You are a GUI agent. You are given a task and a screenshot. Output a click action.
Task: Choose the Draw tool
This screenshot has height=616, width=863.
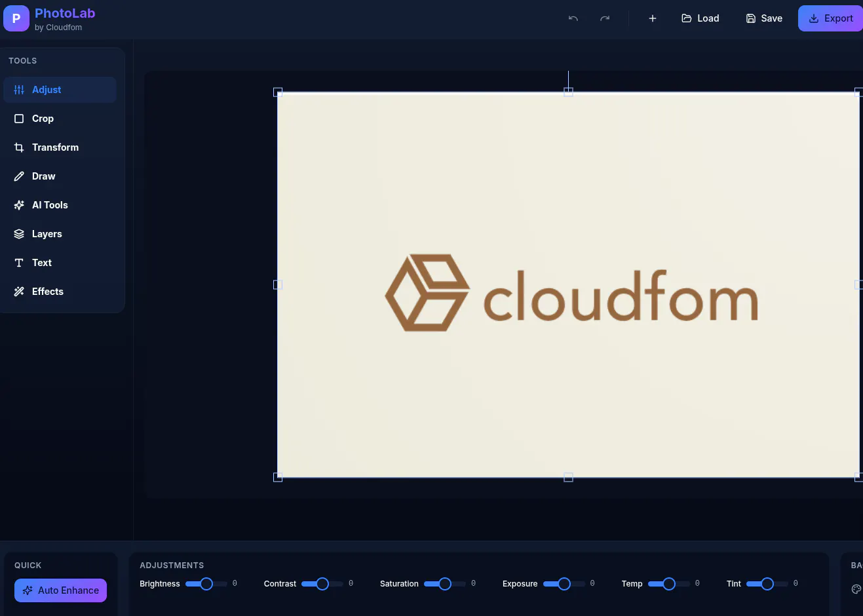(x=60, y=176)
